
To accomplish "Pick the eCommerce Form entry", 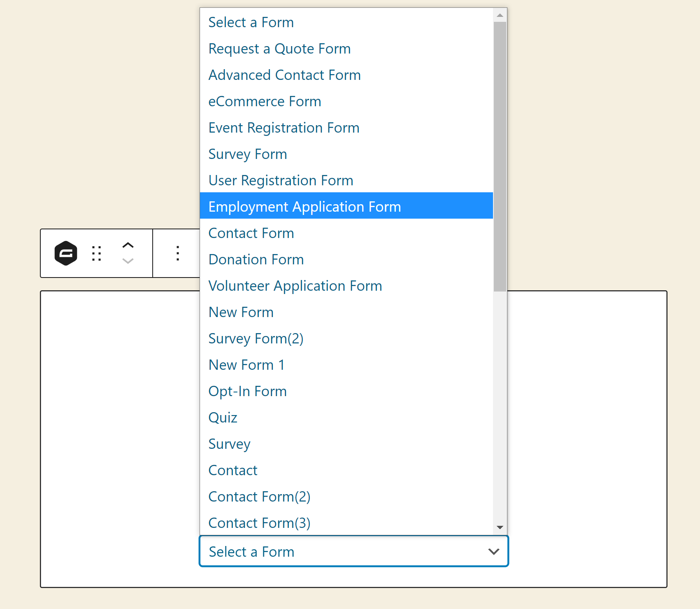I will pos(265,101).
